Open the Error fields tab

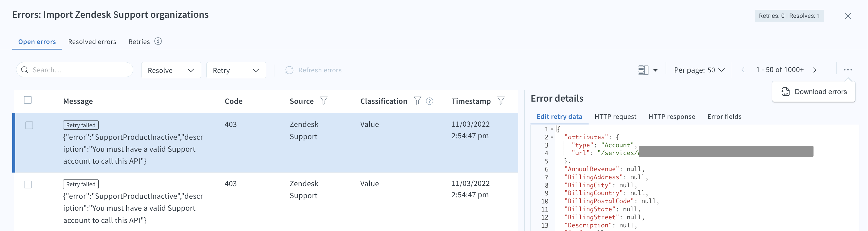click(x=725, y=117)
